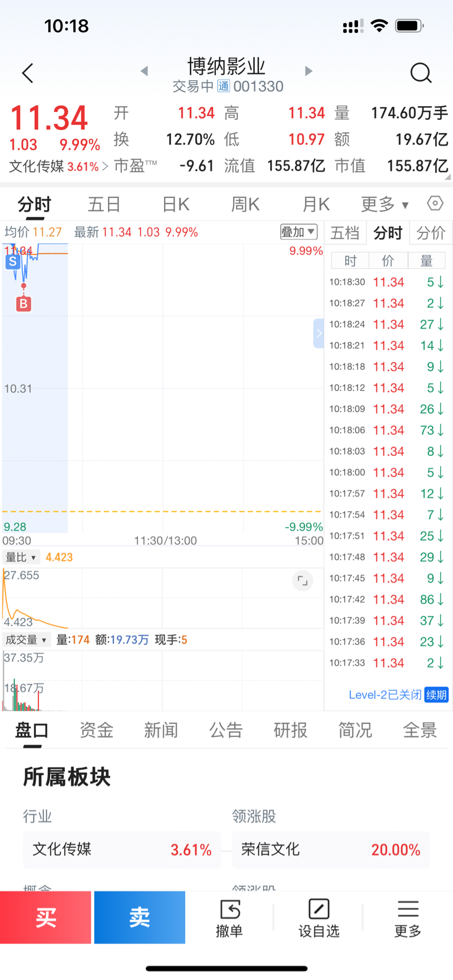The image size is (453, 980).
Task: Open the 叠加 overlay dropdown
Action: 298,232
